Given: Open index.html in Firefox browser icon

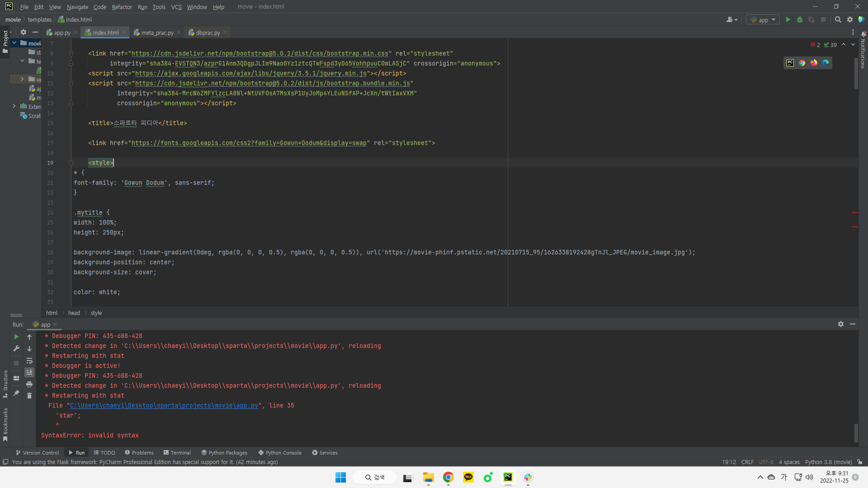Looking at the screenshot, I should click(x=814, y=63).
